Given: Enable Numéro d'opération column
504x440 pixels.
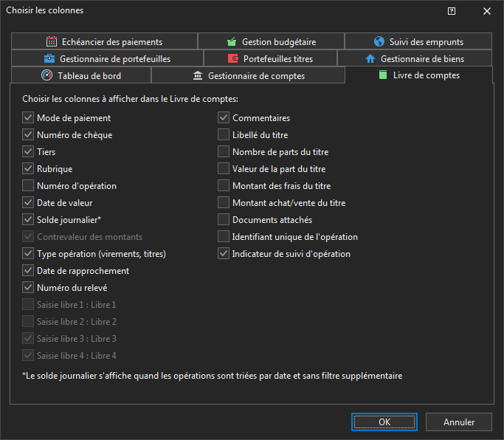Looking at the screenshot, I should point(28,185).
